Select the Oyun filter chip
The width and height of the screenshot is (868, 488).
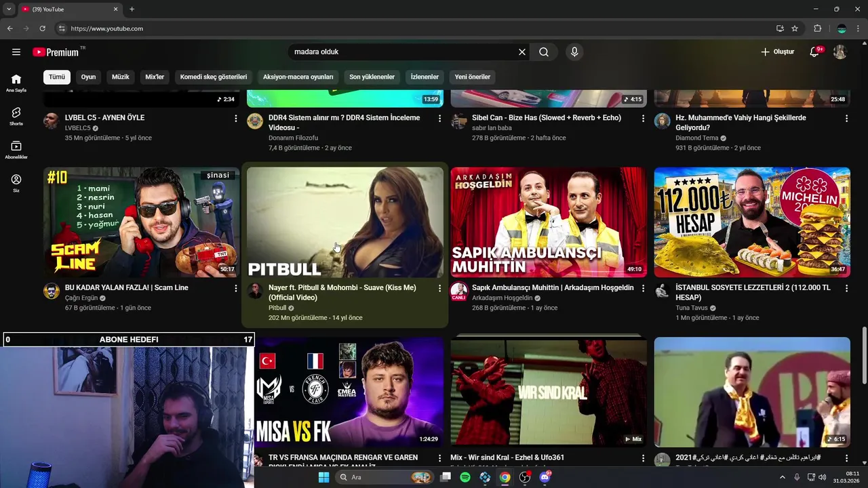(89, 77)
